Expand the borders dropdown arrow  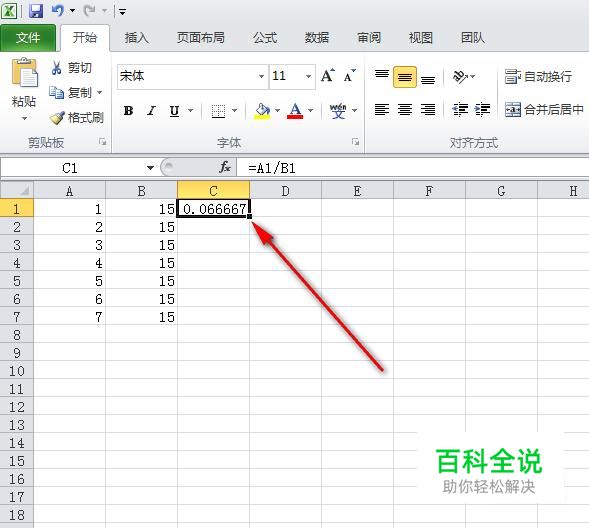click(x=234, y=111)
